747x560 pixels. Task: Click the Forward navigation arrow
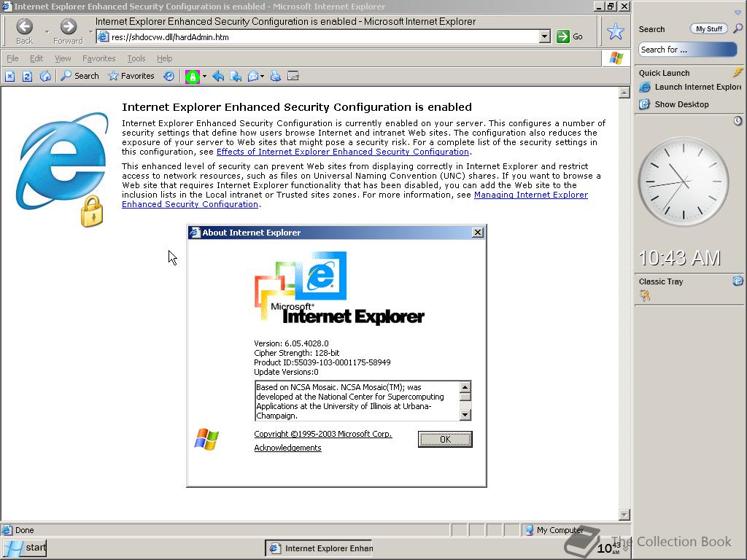(68, 27)
